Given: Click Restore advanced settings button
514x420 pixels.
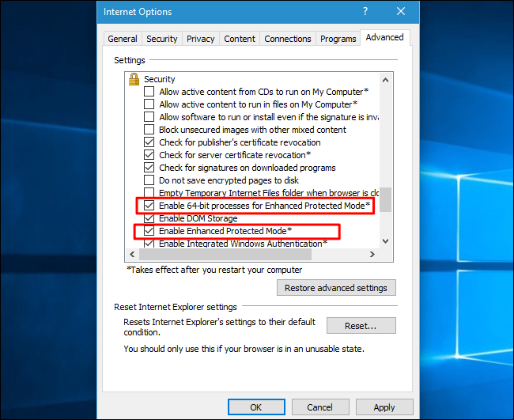Looking at the screenshot, I should point(336,288).
